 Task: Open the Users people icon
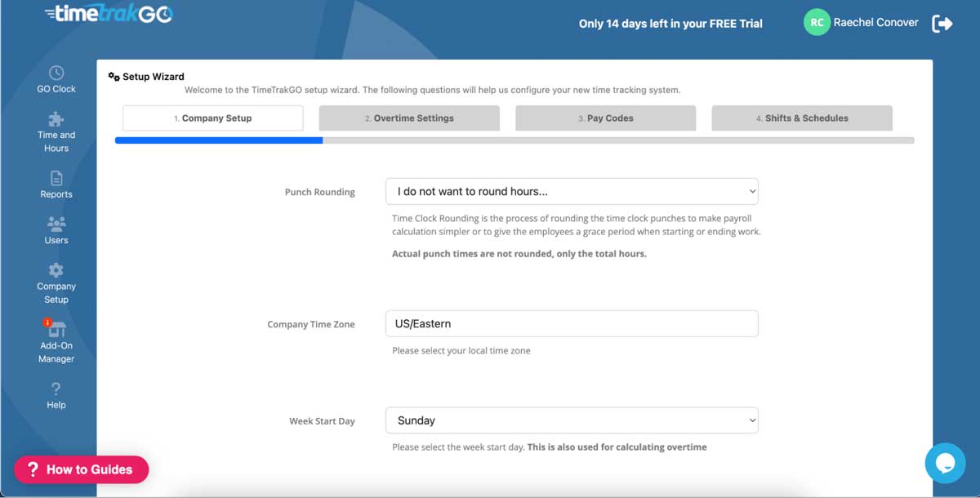pyautogui.click(x=56, y=224)
